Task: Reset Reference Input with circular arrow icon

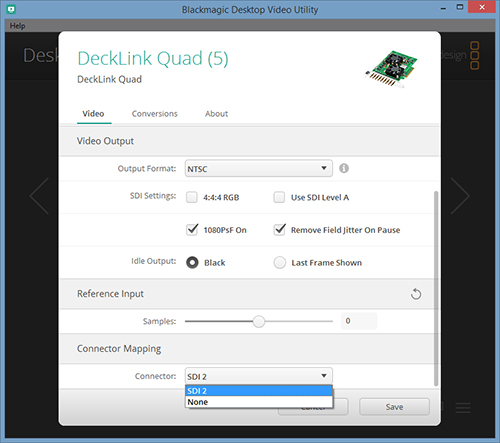Action: click(416, 294)
